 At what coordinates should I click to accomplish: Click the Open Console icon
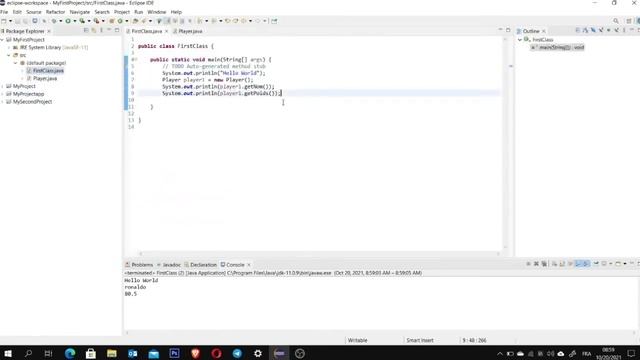coord(618,264)
